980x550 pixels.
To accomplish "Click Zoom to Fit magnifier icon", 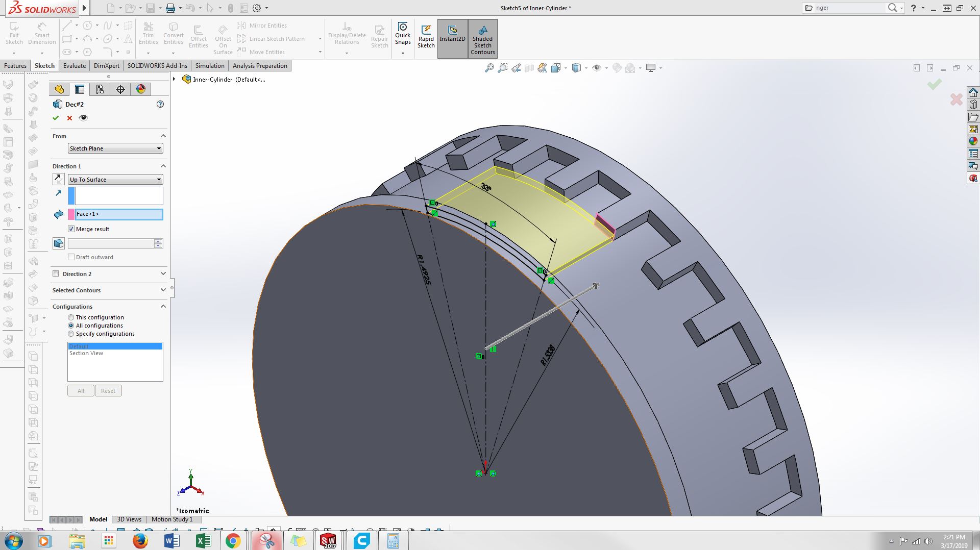I will 489,68.
